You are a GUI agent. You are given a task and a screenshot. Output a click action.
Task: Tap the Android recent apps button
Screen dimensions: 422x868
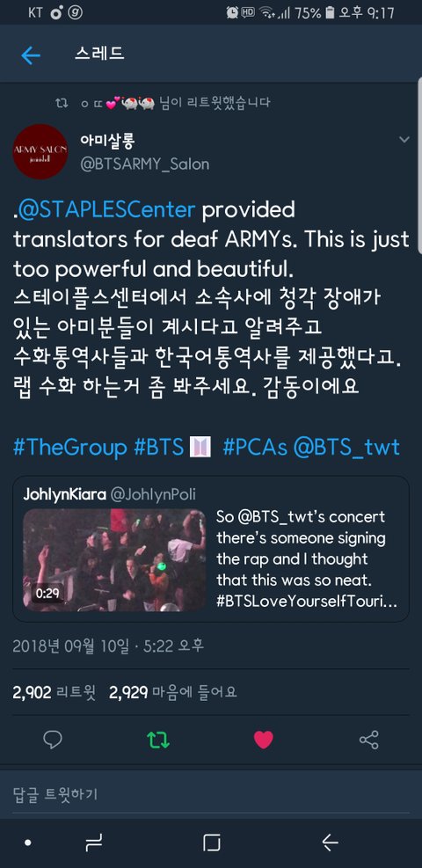[x=93, y=843]
